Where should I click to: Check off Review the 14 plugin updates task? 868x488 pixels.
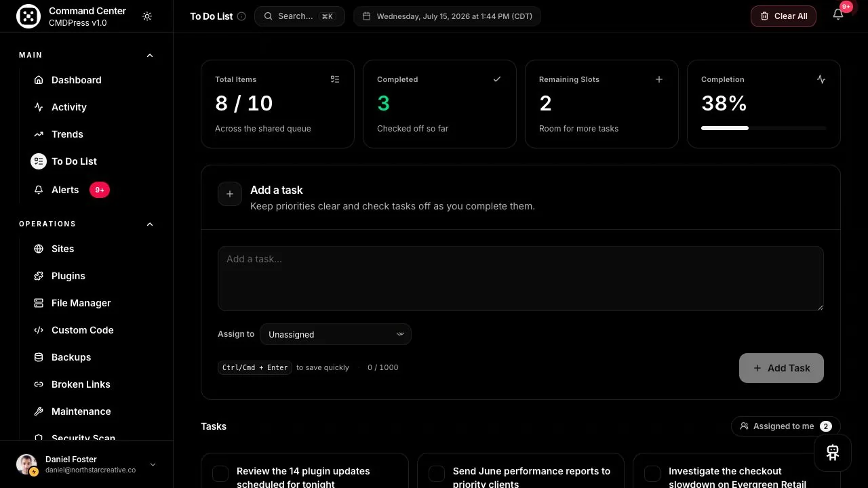(x=220, y=474)
